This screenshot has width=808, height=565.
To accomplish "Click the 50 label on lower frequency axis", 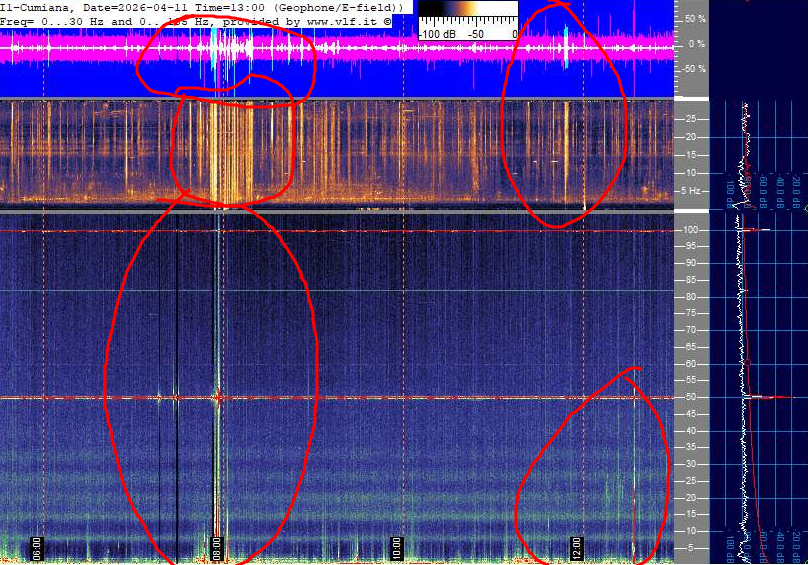I will (690, 397).
